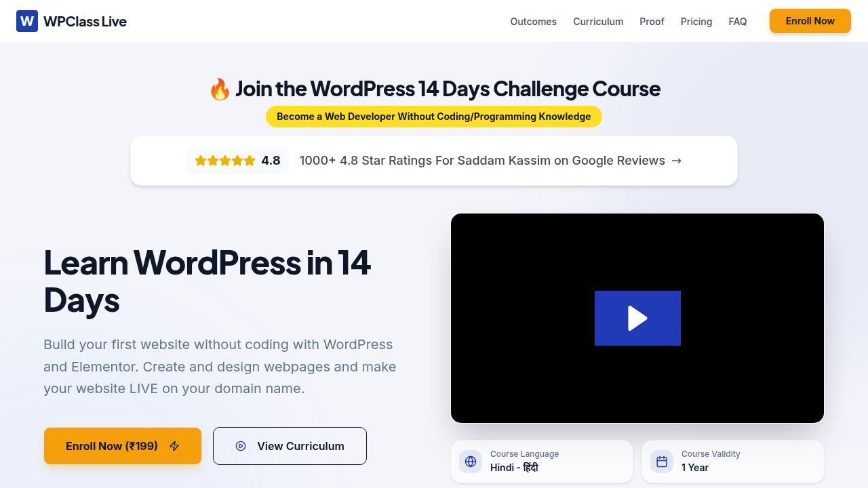Click the View Curriculum button
868x488 pixels.
(290, 446)
